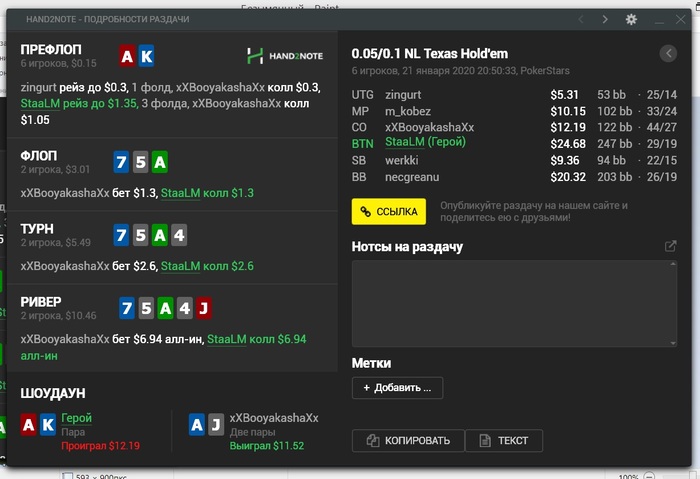
Task: Click the Герой link in showdown
Action: click(76, 418)
